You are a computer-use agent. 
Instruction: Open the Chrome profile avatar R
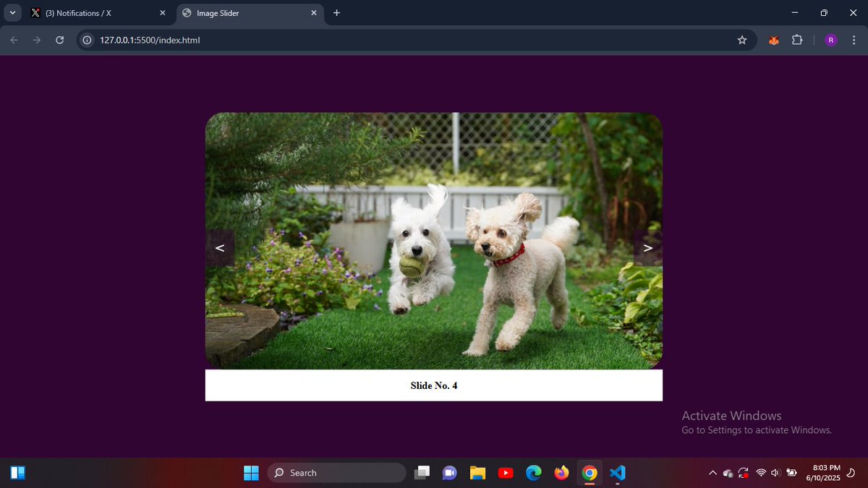(x=830, y=40)
